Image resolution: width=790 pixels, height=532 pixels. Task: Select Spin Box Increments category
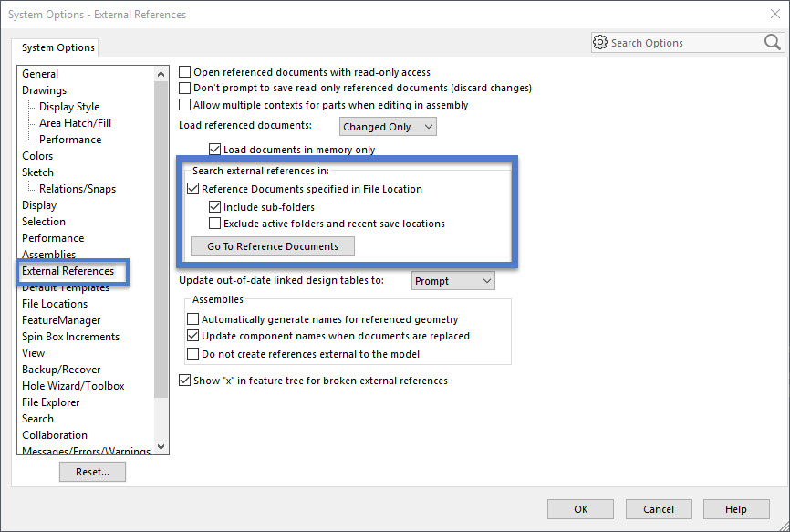click(70, 337)
